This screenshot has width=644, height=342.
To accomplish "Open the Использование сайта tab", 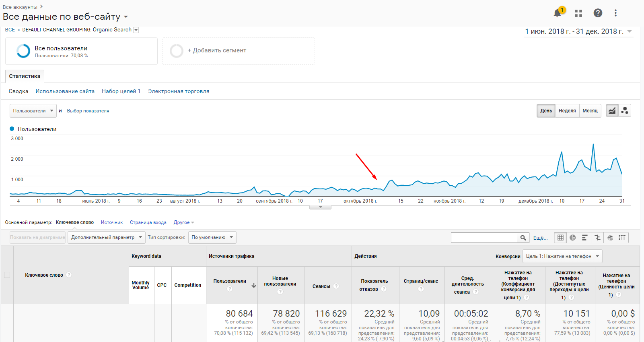I will click(65, 91).
